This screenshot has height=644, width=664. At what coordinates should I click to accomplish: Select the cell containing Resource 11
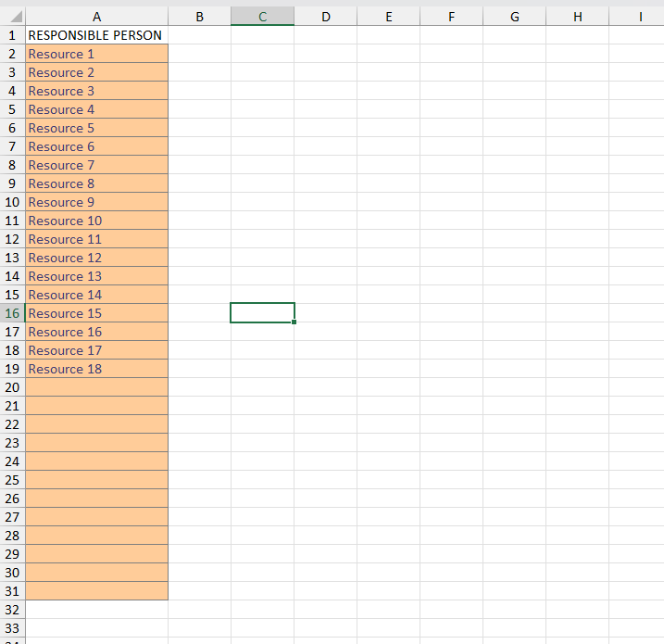coord(97,239)
